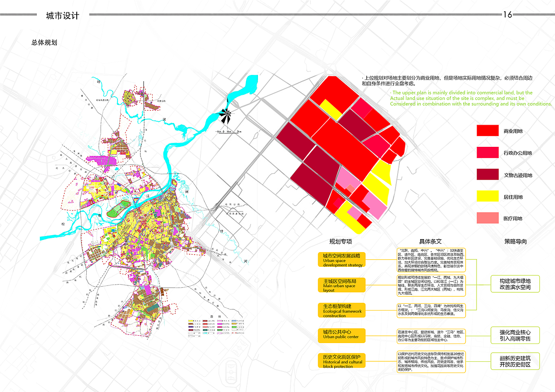This screenshot has height=392, width=555.
Task: Select the 历史文化街区保护 yellow label
Action: 342,361
